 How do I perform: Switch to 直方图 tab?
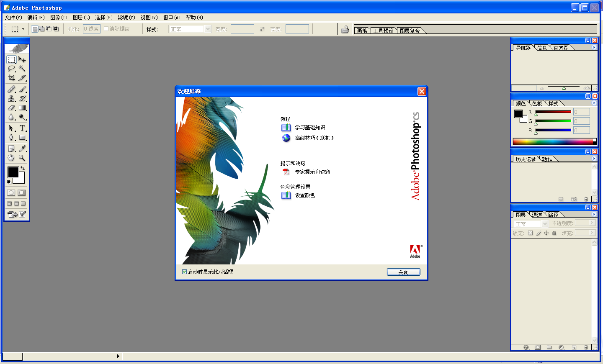(561, 48)
